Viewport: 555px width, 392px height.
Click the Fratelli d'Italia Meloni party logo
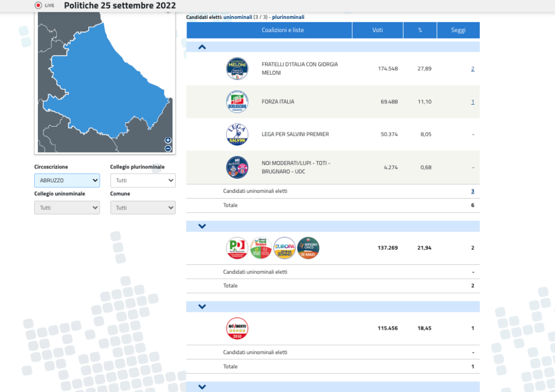tap(237, 69)
